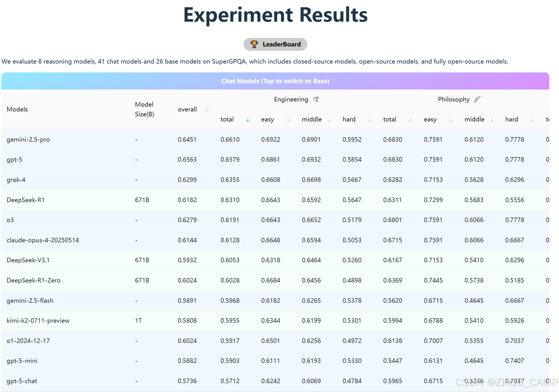Click the Model Size(B) column header
Screen dimensions: 559x392
pyautogui.click(x=144, y=109)
